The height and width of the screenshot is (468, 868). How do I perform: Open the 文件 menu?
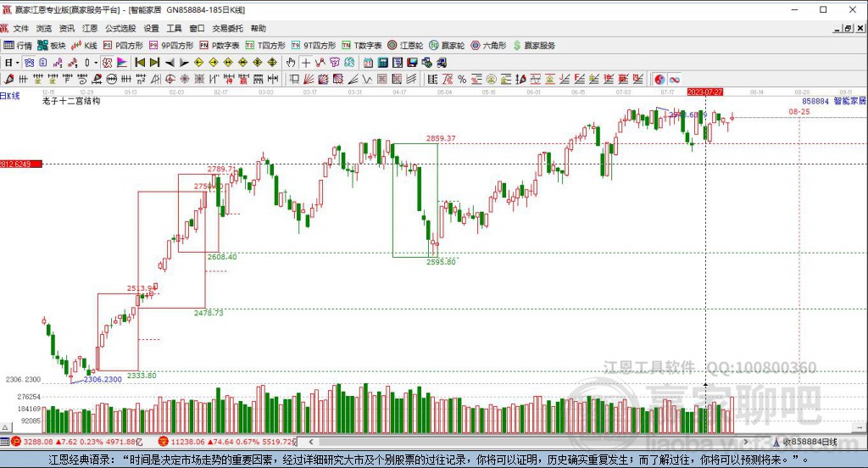point(20,28)
